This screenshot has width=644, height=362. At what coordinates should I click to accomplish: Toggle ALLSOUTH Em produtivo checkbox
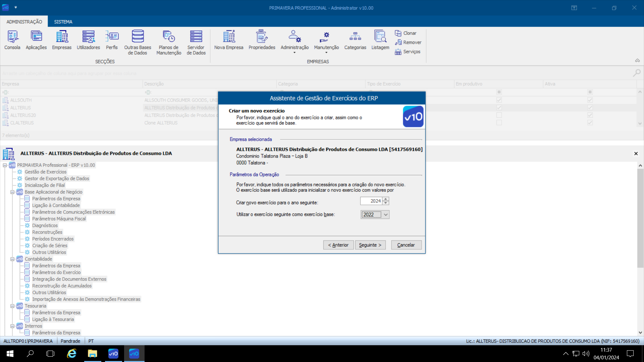499,100
